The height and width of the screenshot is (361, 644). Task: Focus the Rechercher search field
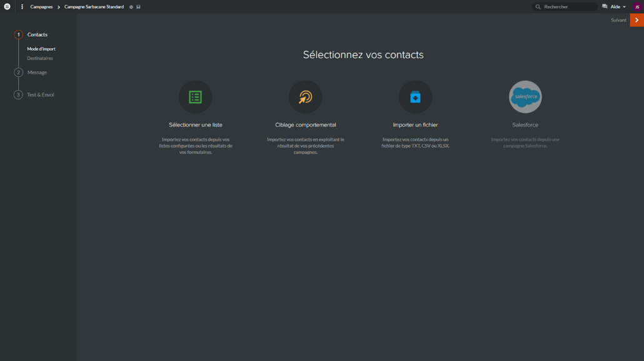pyautogui.click(x=568, y=7)
